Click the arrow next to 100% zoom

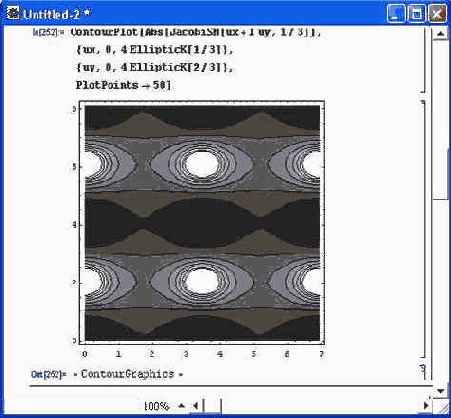pyautogui.click(x=181, y=406)
